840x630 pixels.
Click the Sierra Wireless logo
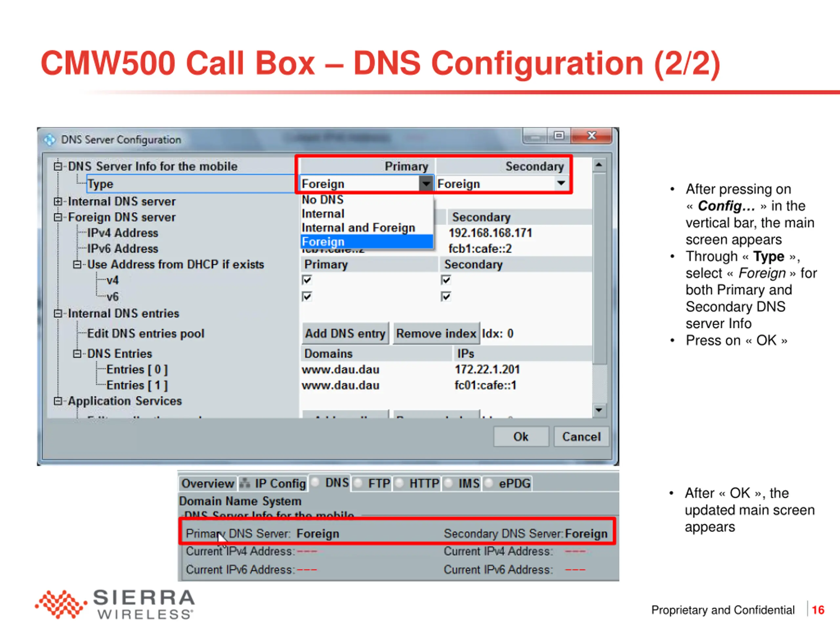115,603
